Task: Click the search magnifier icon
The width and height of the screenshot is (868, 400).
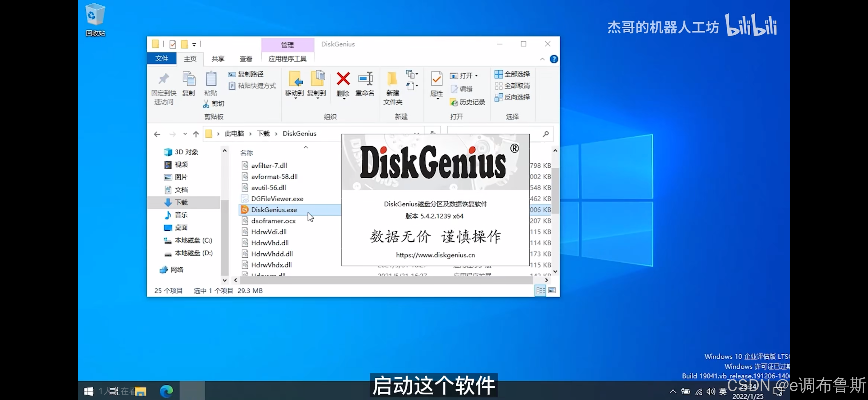Action: 545,134
